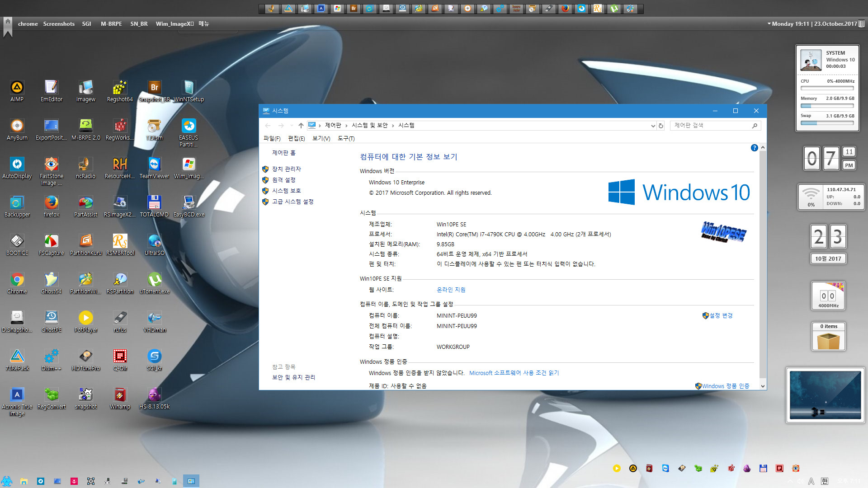Click 온라인 지원 website link
Viewport: 868px width, 488px height.
coord(451,290)
